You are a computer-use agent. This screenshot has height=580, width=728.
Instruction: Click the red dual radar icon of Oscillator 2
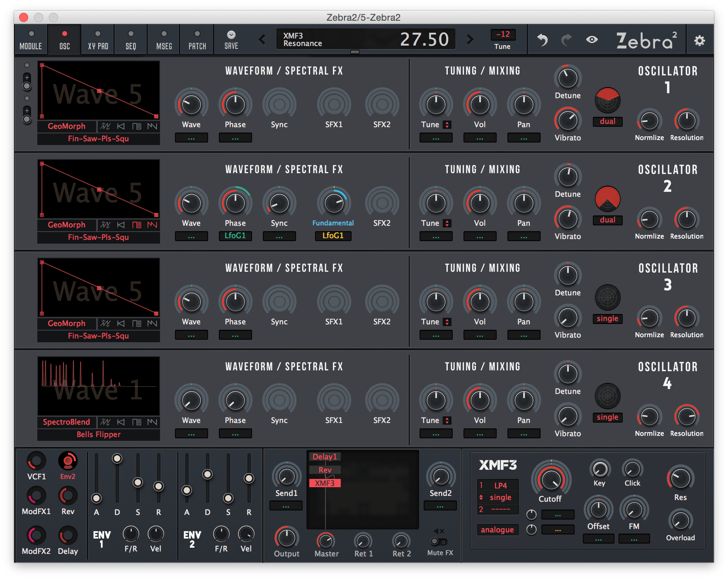[x=607, y=198]
